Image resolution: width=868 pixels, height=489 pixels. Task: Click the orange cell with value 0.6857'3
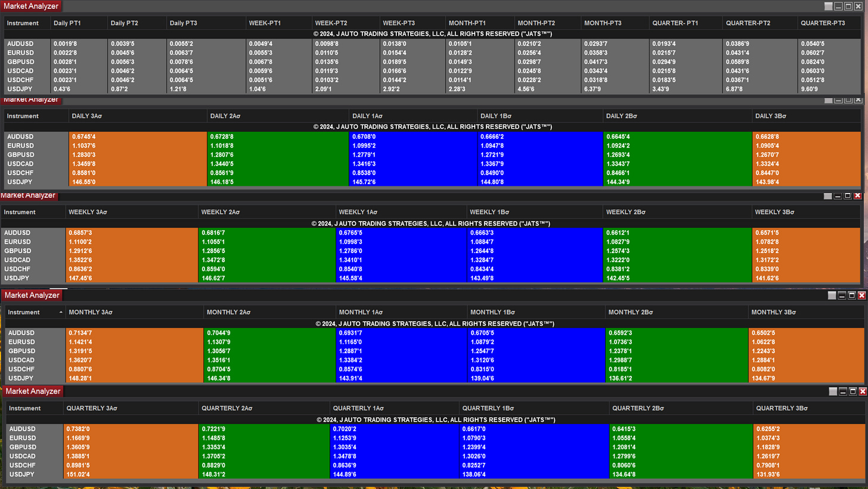[132, 232]
